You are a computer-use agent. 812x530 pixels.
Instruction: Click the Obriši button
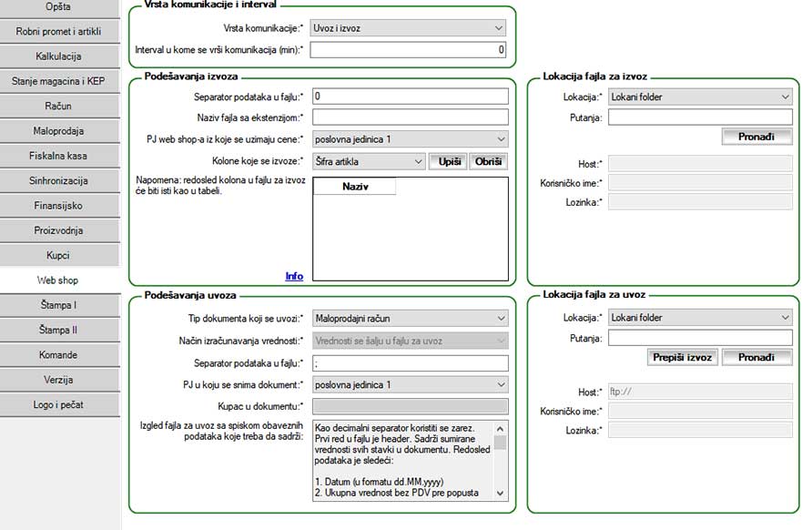488,162
